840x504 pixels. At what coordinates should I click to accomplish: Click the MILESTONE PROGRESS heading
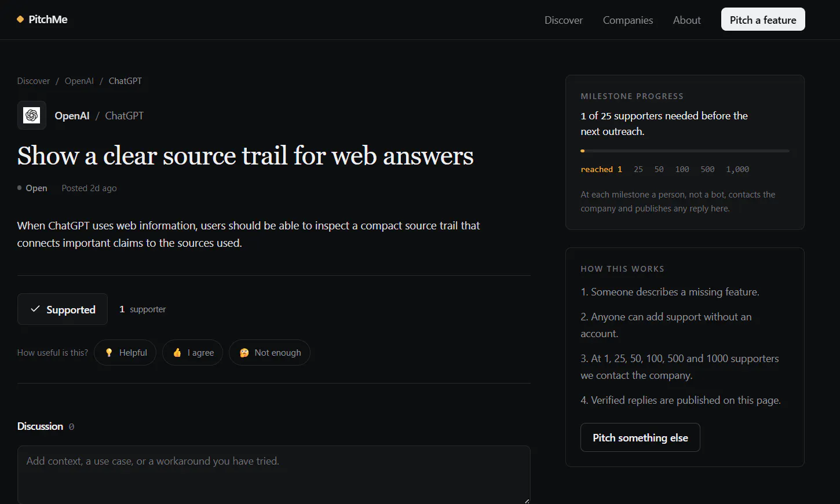tap(632, 96)
